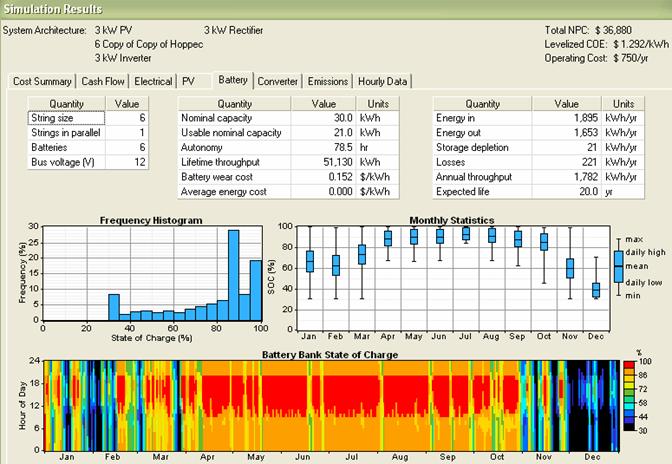
Task: Open the Cost Summary tab
Action: pyautogui.click(x=42, y=81)
